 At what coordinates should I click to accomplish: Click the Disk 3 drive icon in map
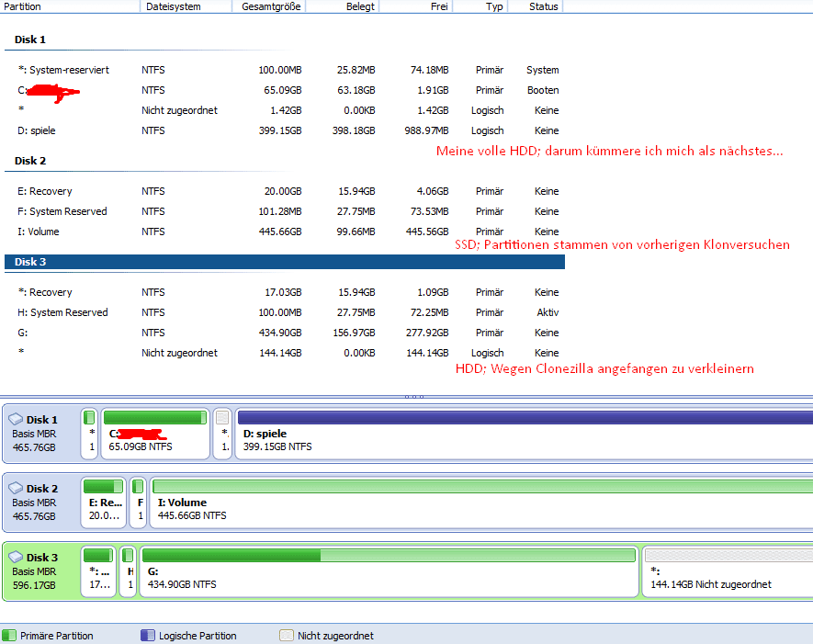coord(16,557)
